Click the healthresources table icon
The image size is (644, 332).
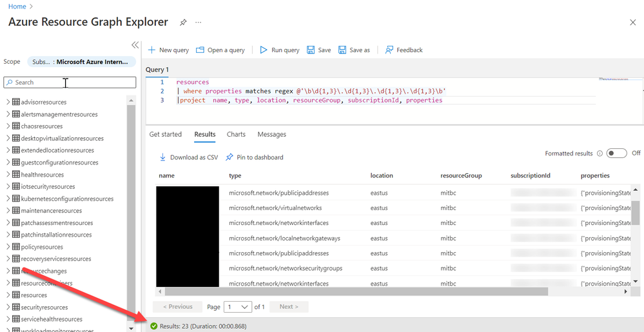16,174
